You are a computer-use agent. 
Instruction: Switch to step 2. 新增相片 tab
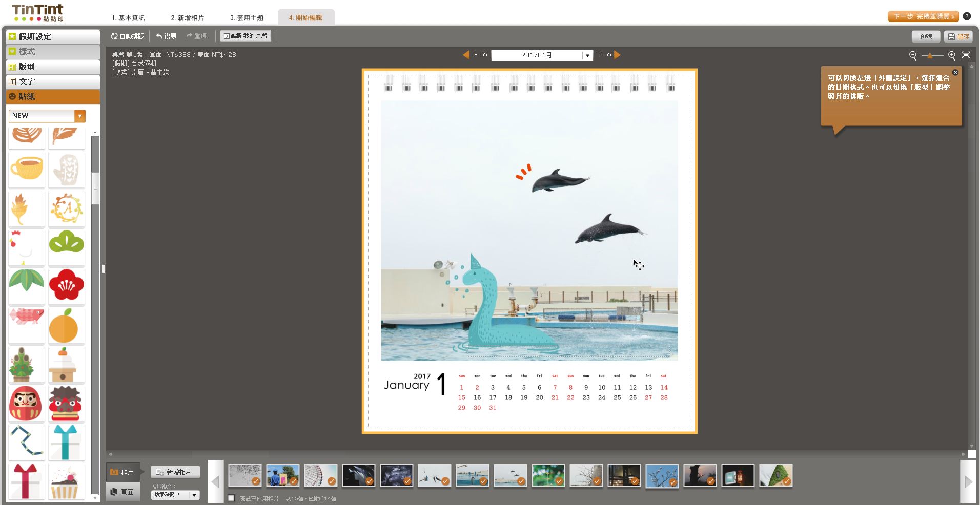tap(188, 18)
